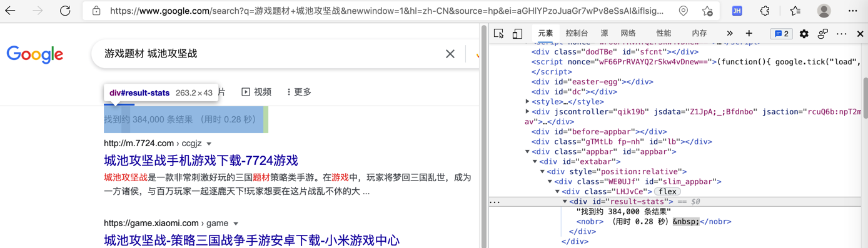Open 城池攻坚战-策略三国战争手游 小米游戏中心 result
The height and width of the screenshot is (248, 868).
[x=251, y=240]
